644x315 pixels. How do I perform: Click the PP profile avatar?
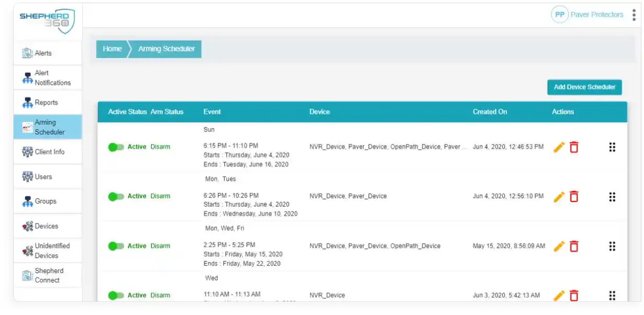pyautogui.click(x=560, y=15)
